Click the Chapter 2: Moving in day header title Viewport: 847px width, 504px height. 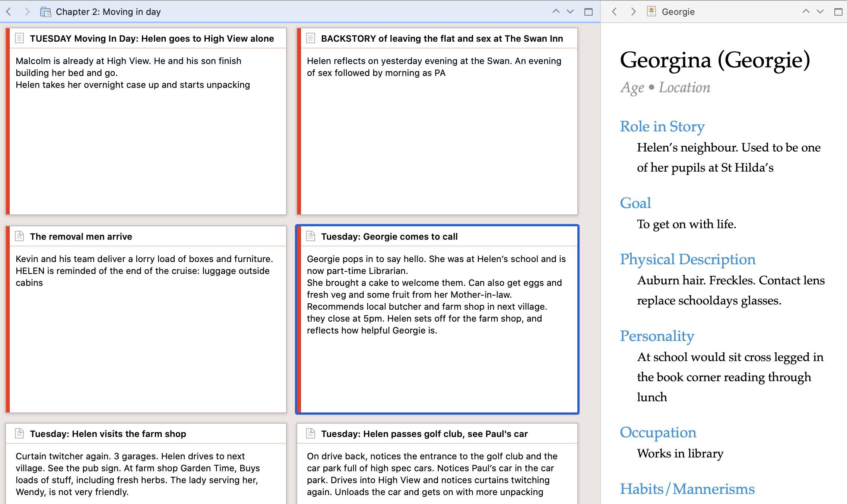pos(108,12)
